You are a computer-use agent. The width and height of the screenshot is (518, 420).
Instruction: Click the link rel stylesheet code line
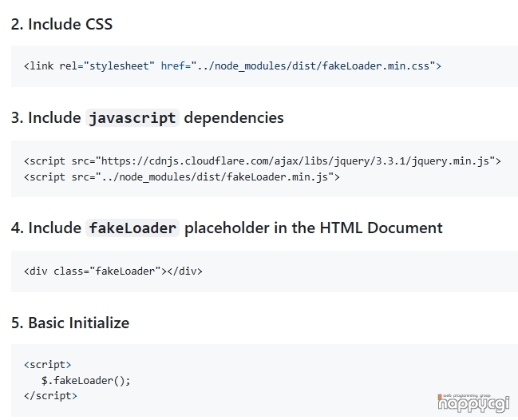coord(232,66)
